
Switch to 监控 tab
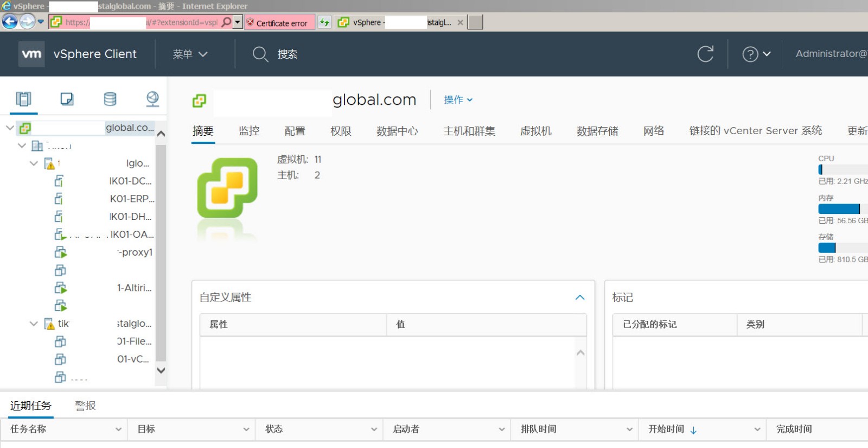click(x=249, y=131)
